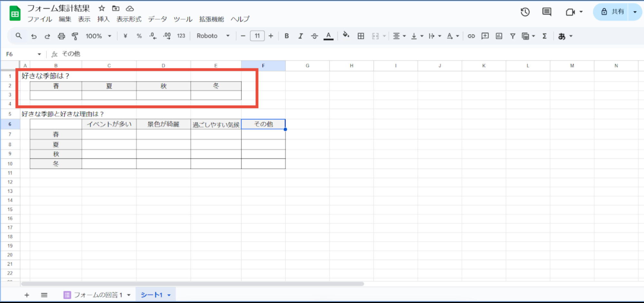Image resolution: width=644 pixels, height=303 pixels.
Task: Open the input tools あ button
Action: 562,36
